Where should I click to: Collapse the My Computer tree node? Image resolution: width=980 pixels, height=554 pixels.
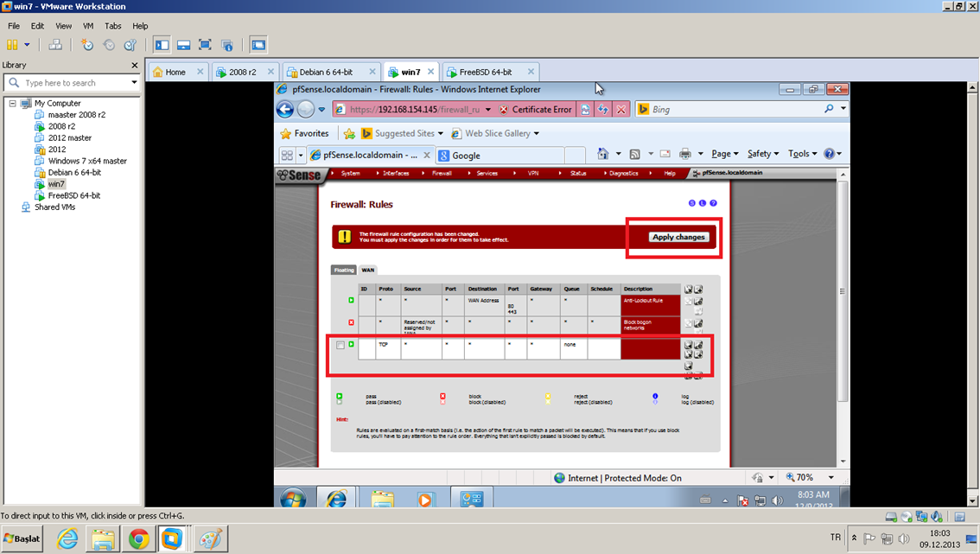coord(12,103)
